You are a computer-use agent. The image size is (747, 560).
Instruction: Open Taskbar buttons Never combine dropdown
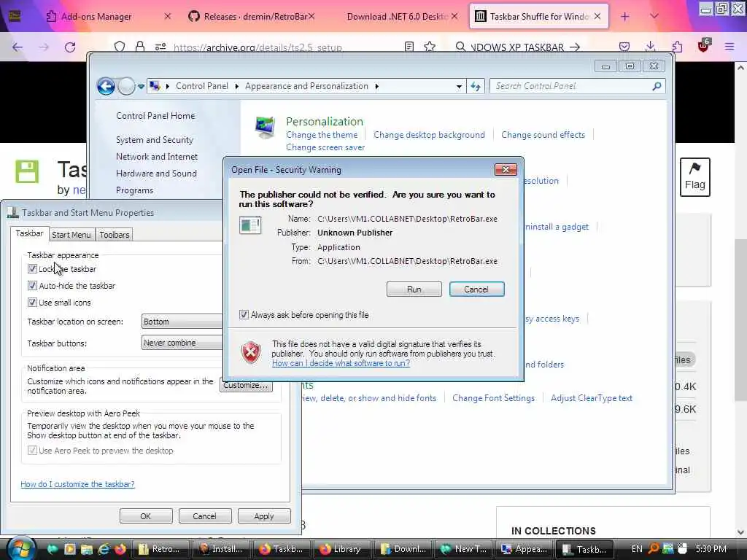coord(182,343)
